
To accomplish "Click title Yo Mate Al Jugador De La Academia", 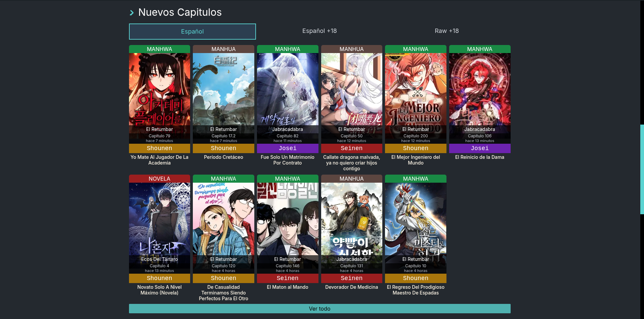I will tap(160, 160).
